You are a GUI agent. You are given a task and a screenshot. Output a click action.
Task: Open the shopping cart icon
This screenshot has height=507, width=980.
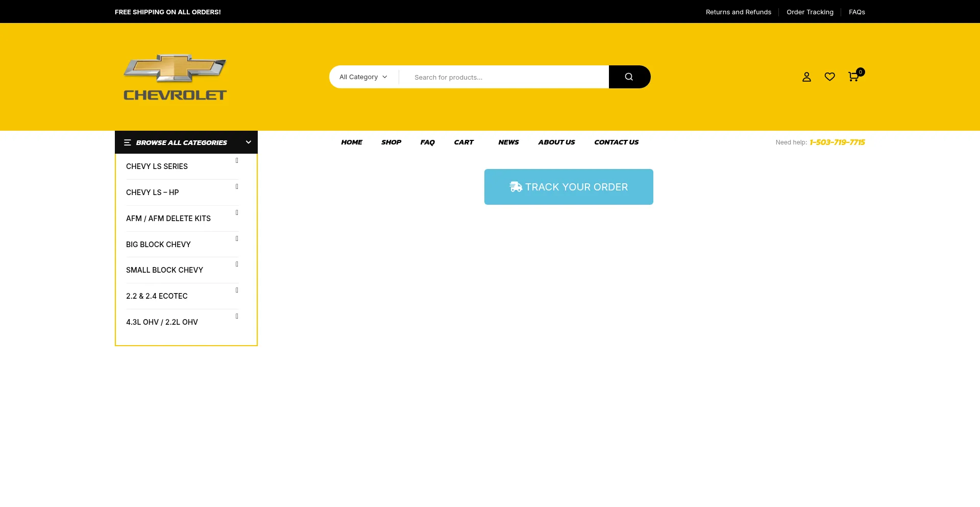[853, 77]
